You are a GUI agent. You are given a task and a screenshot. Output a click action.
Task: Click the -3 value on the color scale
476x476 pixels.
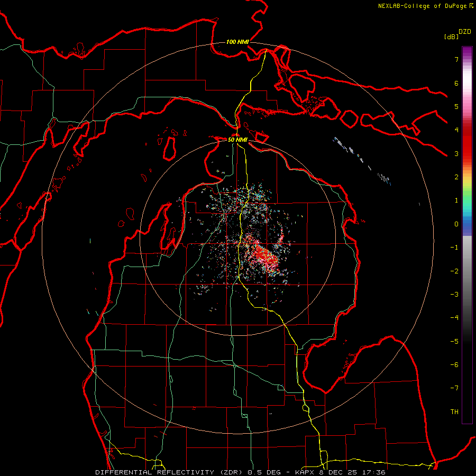point(454,294)
